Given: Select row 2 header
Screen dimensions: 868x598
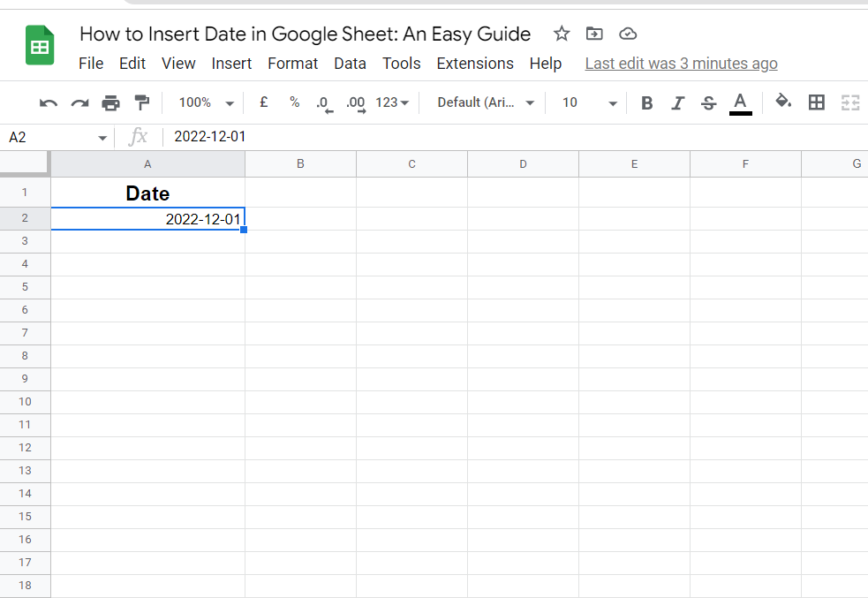Looking at the screenshot, I should pos(25,218).
